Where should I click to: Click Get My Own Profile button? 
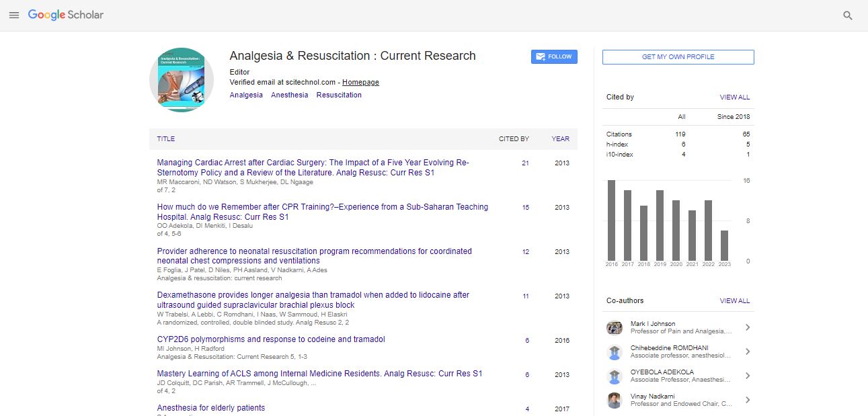[678, 57]
